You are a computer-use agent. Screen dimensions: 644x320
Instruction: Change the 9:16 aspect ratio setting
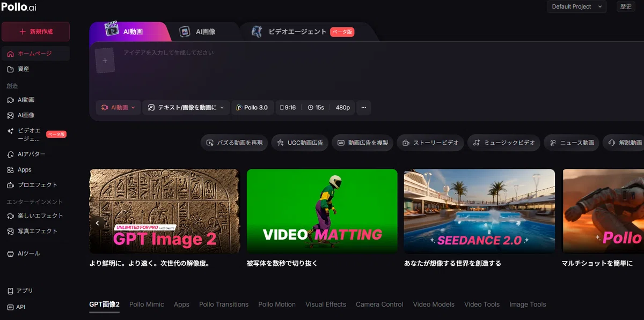pos(288,107)
